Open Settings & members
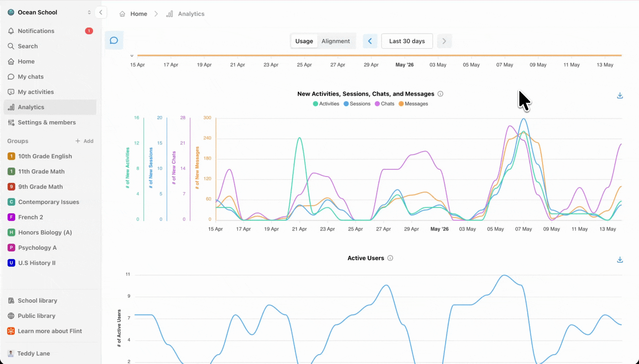 tap(50, 122)
